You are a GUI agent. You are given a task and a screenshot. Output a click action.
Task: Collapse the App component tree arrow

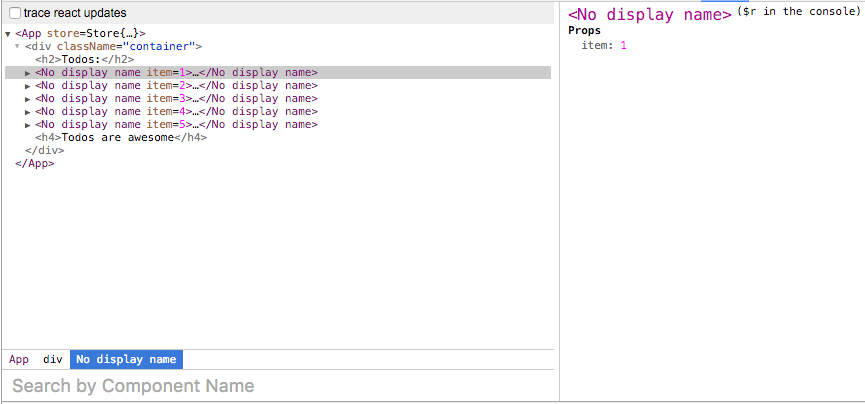pyautogui.click(x=8, y=34)
